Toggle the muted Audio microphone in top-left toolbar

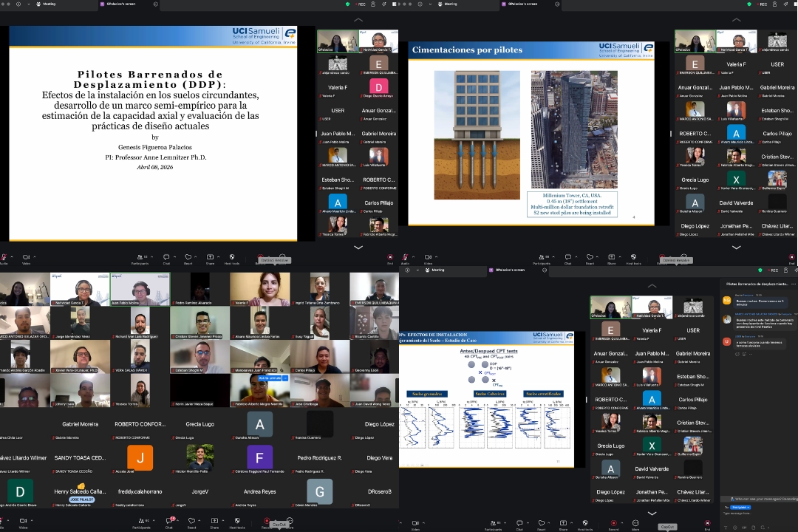click(4, 259)
